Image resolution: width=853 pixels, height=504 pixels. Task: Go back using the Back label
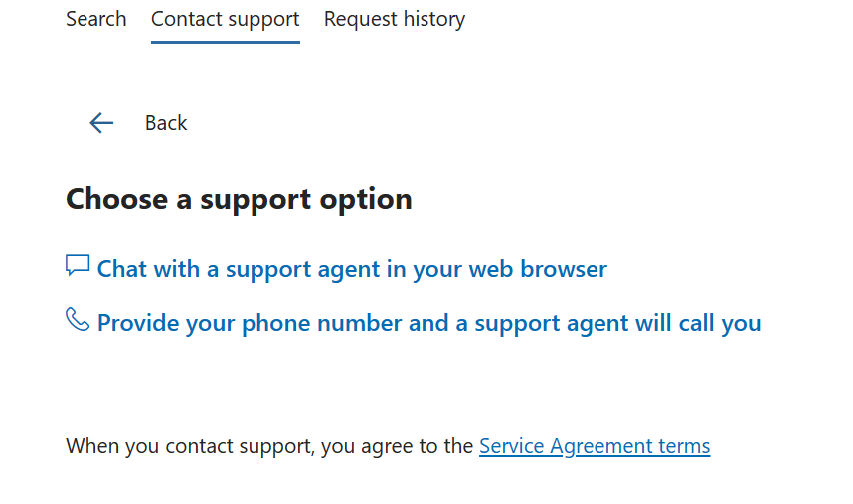point(166,123)
